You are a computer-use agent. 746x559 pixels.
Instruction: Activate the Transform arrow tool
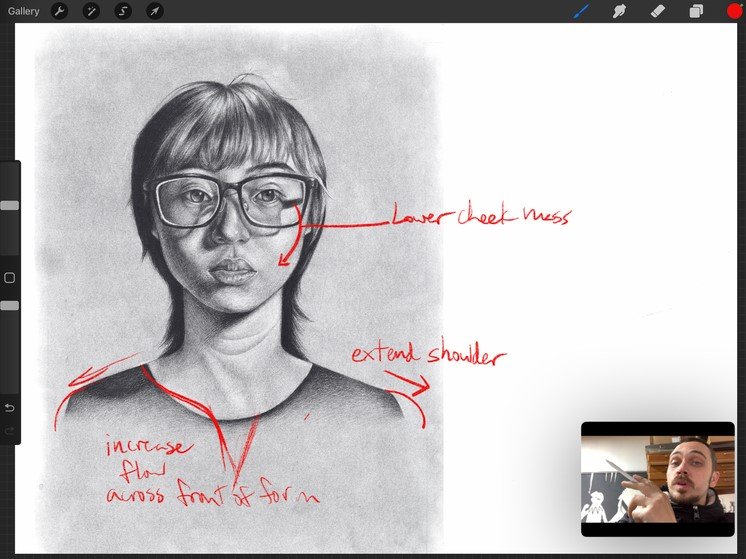pos(155,12)
